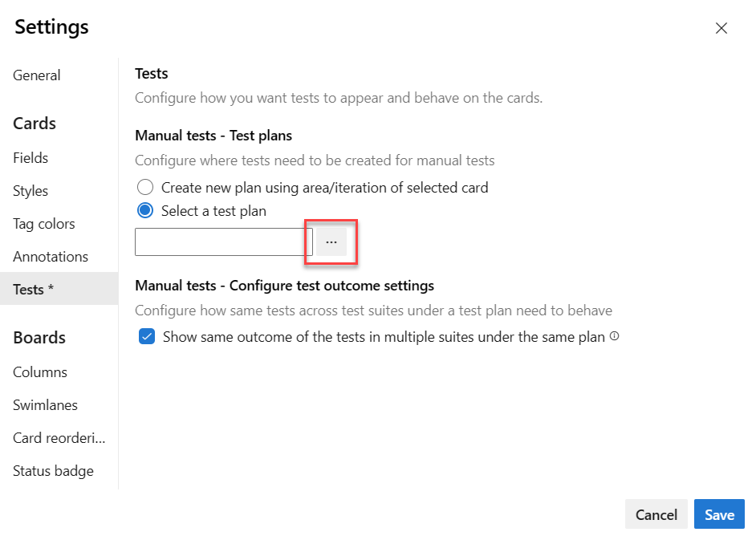The image size is (756, 540).
Task: Select Create new plan using area/iteration option
Action: (145, 187)
